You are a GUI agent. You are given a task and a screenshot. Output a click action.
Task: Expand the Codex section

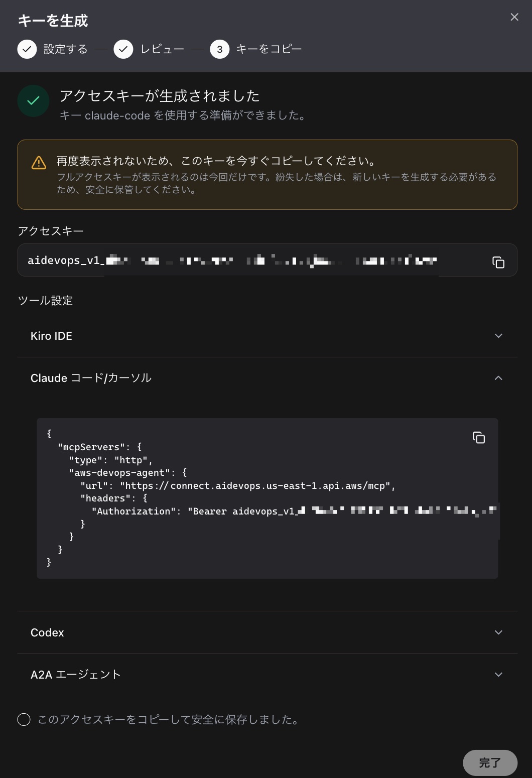point(267,632)
